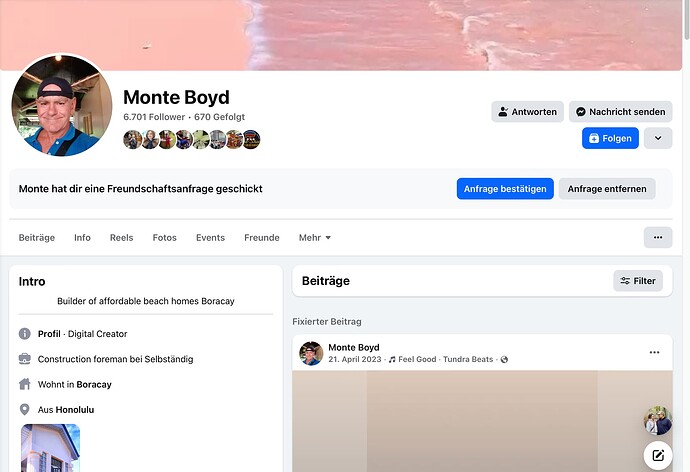This screenshot has height=472, width=690.
Task: Click Monte Boyd author name on pinned post
Action: (354, 348)
